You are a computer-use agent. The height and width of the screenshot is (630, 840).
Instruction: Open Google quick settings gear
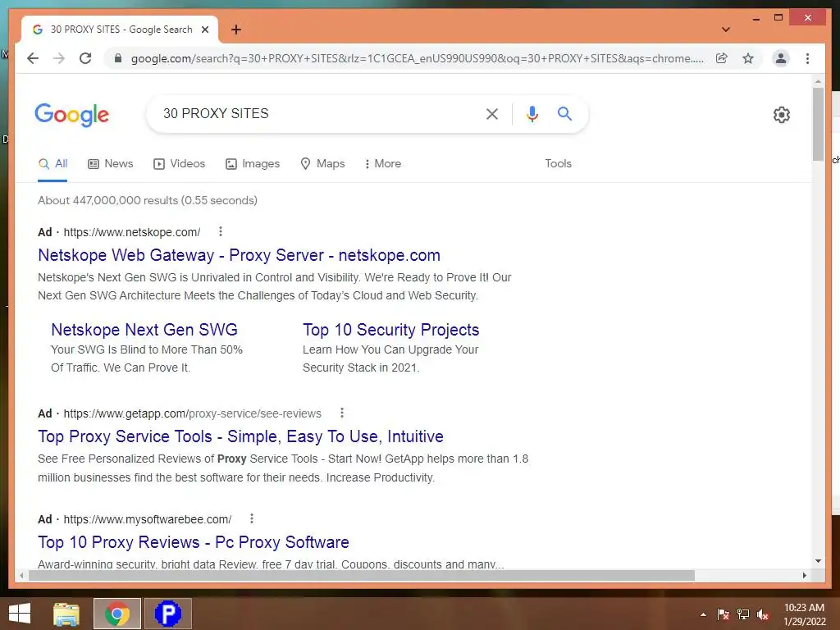coord(782,115)
